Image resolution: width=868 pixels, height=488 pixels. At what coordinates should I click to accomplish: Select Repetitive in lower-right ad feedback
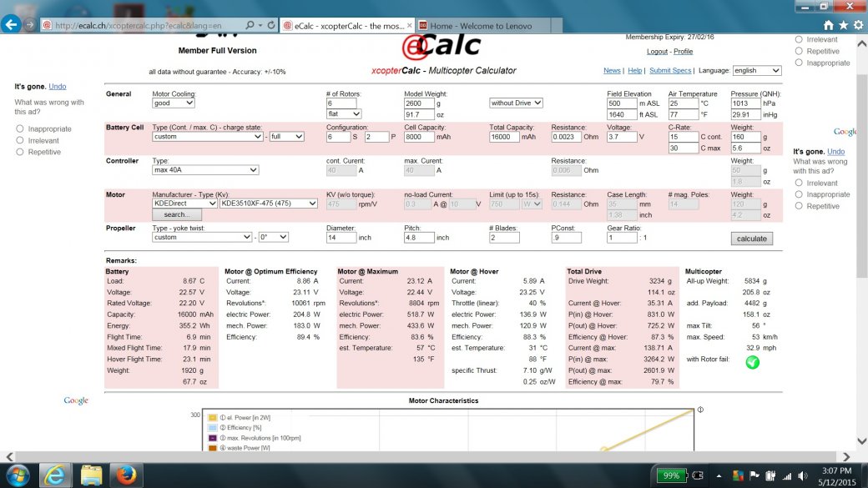click(798, 206)
